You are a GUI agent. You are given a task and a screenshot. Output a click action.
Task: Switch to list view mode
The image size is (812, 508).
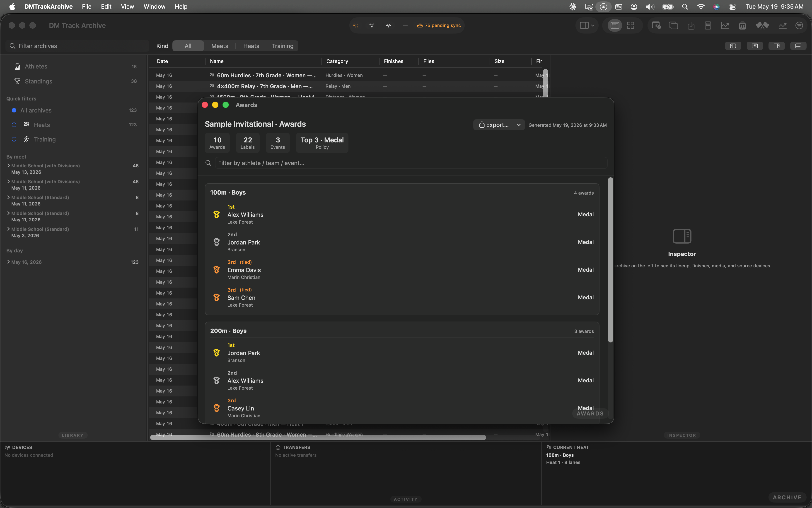pos(615,26)
